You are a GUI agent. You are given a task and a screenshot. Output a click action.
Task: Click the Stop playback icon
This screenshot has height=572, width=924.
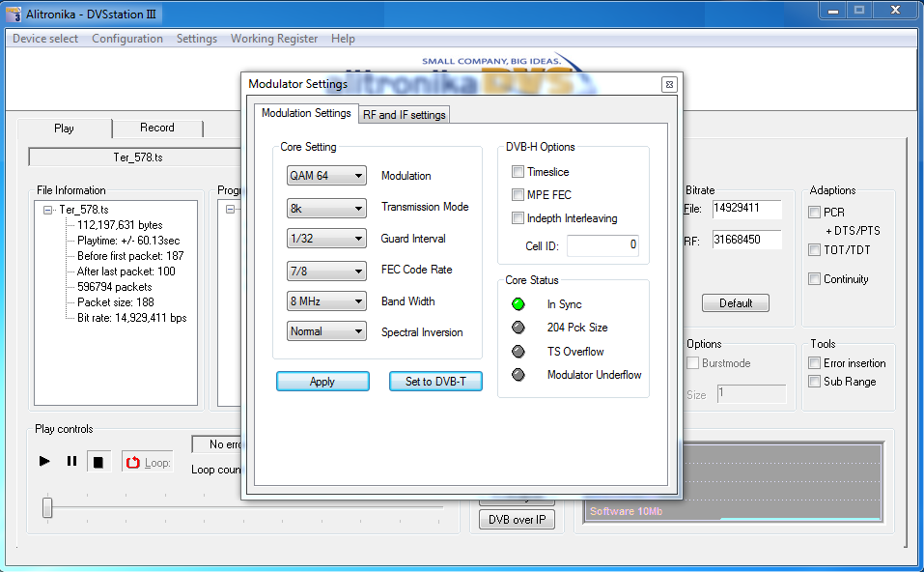(x=98, y=463)
